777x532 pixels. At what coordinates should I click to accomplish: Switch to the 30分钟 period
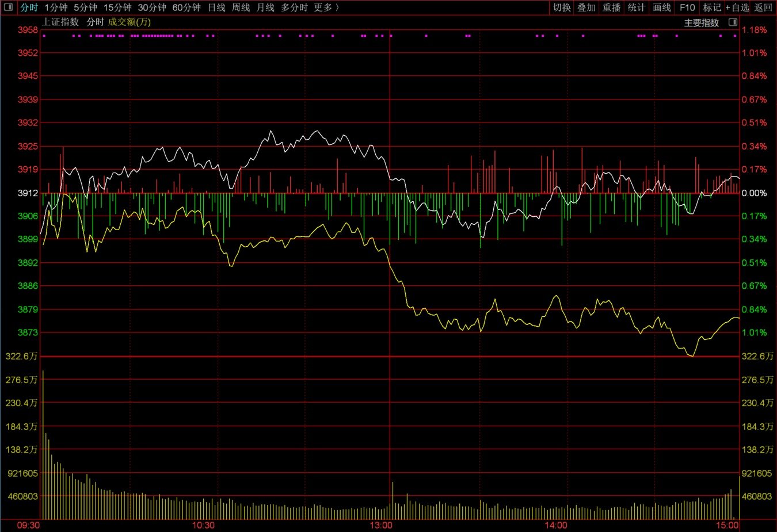(x=152, y=7)
